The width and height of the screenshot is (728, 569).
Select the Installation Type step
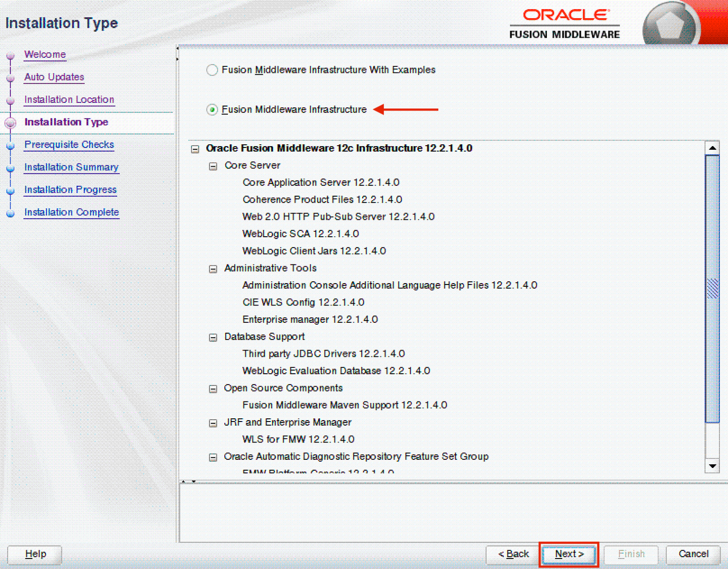pos(66,122)
